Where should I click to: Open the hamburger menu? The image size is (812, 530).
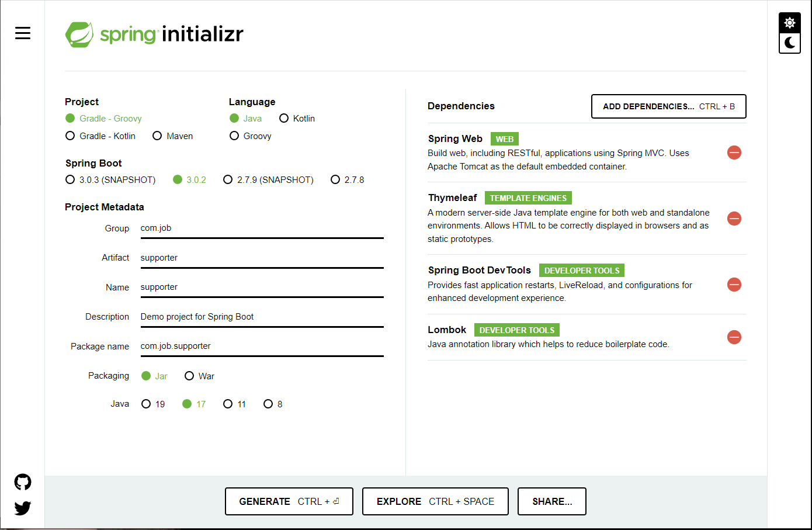click(x=23, y=33)
